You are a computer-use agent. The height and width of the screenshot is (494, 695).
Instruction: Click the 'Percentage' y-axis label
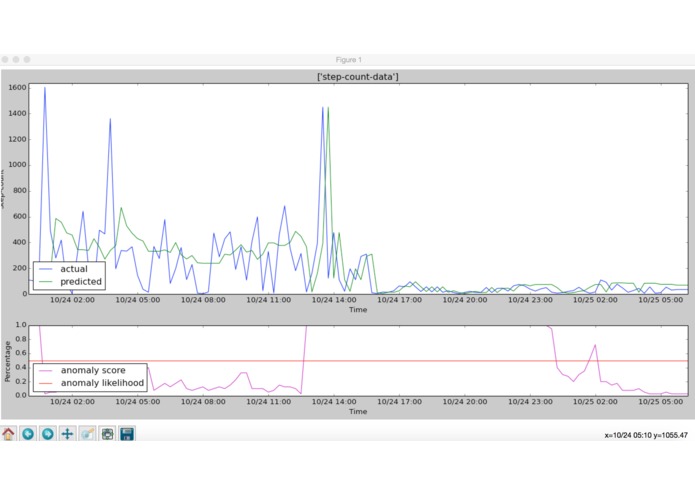pos(7,361)
